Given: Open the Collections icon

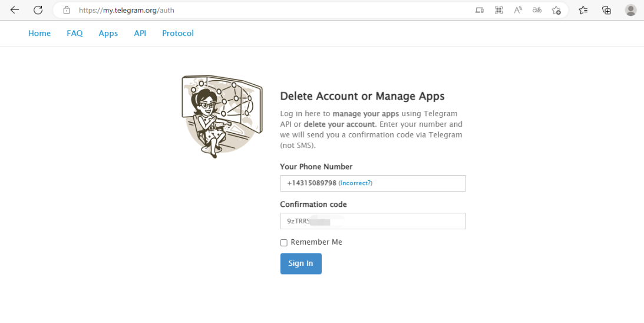Looking at the screenshot, I should tap(607, 10).
